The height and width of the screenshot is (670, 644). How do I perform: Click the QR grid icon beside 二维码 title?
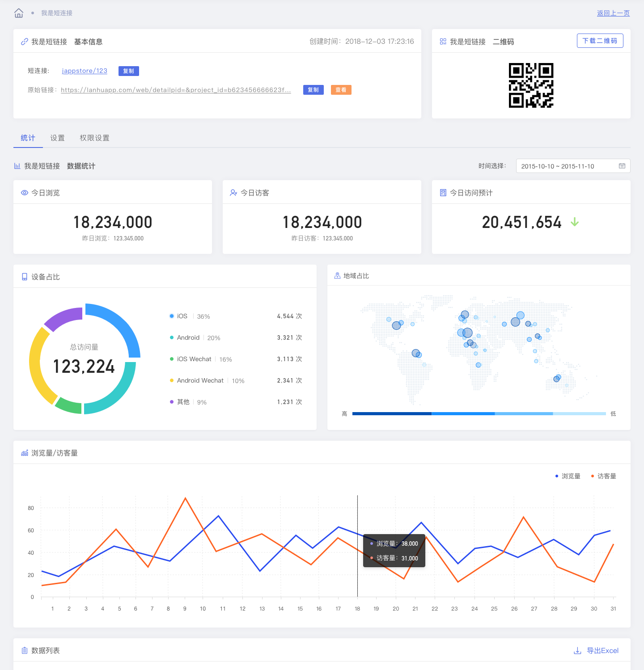tap(443, 42)
